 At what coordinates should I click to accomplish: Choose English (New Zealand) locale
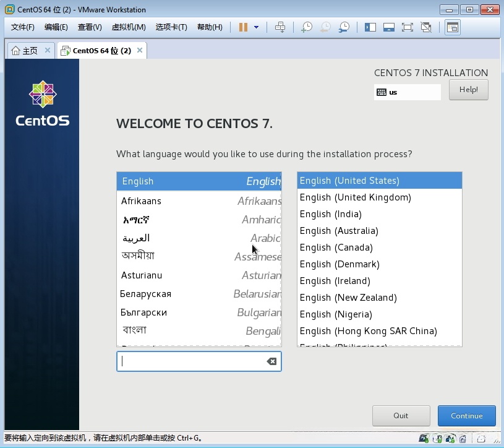pyautogui.click(x=380, y=298)
